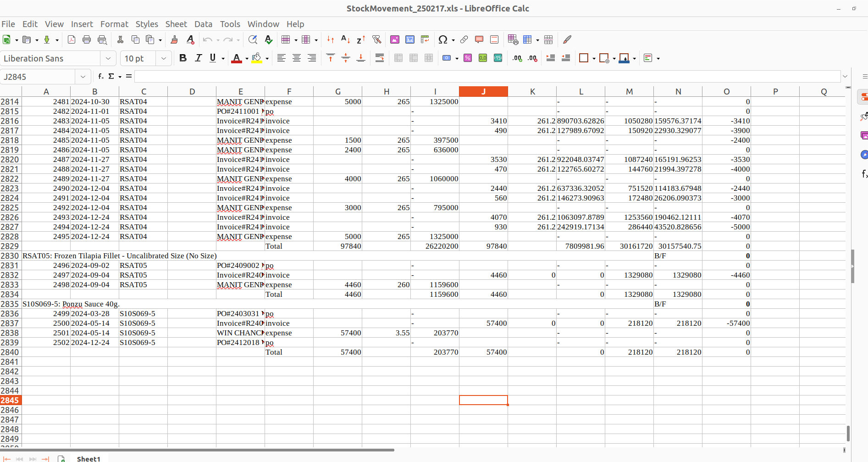Insert hyperlink icon in toolbar
868x462 pixels.
(x=464, y=40)
